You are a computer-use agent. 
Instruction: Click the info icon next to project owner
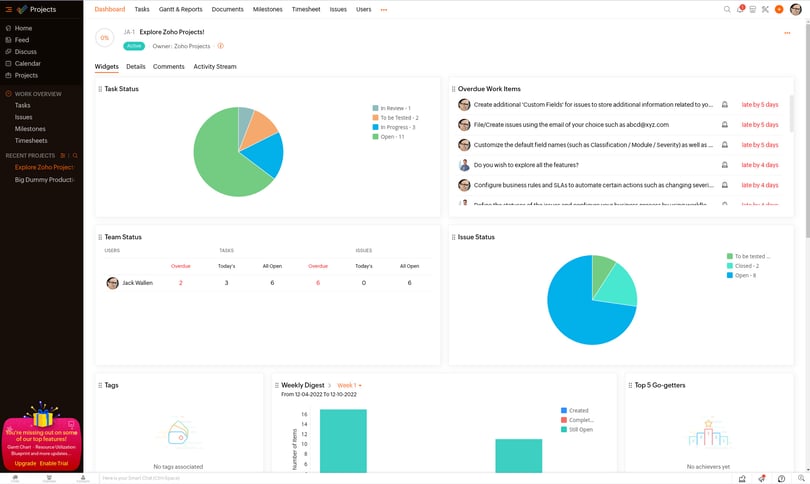click(x=221, y=46)
